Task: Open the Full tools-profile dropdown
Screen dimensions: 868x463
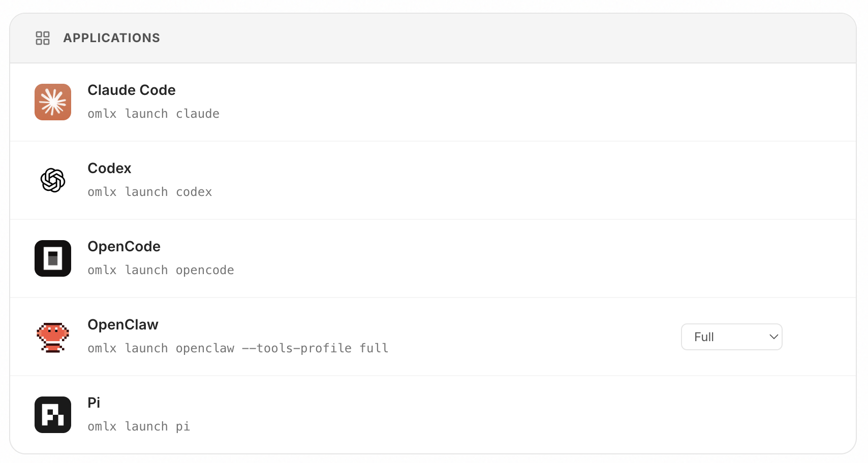Action: [731, 337]
